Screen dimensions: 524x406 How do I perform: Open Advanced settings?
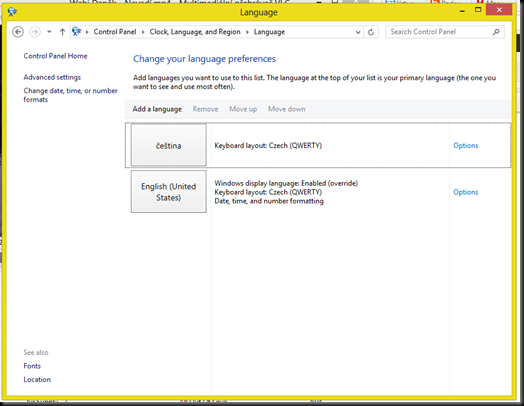pos(52,77)
